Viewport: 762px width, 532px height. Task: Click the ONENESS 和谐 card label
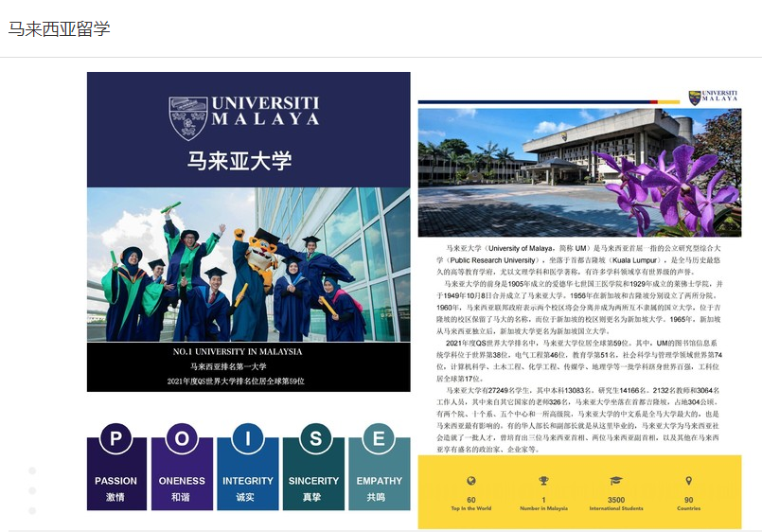182,488
